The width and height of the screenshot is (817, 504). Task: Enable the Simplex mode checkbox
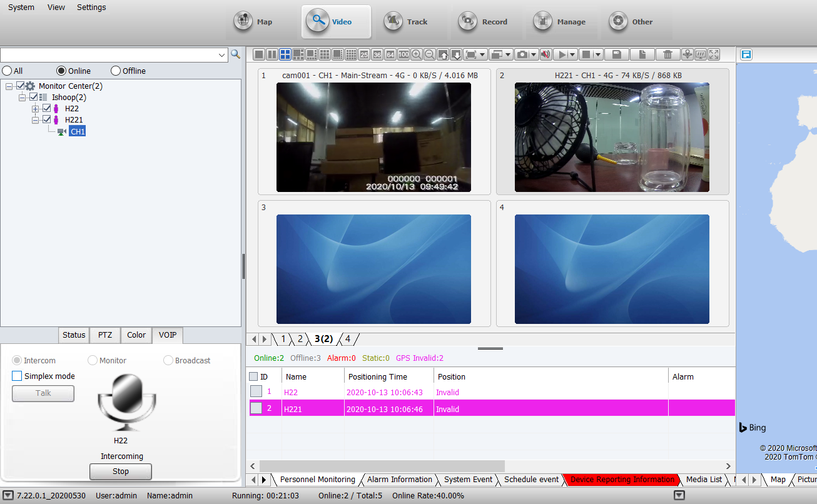17,376
